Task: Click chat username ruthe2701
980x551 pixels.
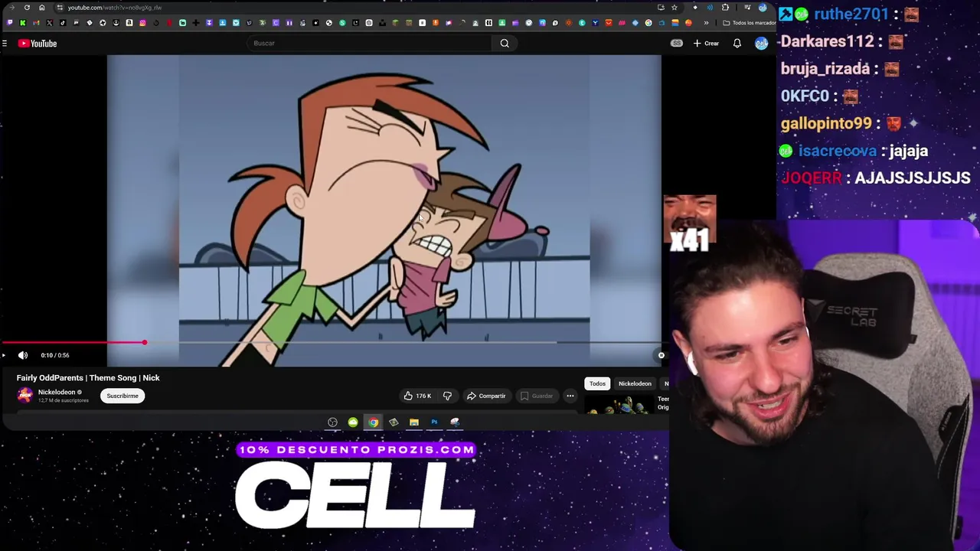Action: 851,14
